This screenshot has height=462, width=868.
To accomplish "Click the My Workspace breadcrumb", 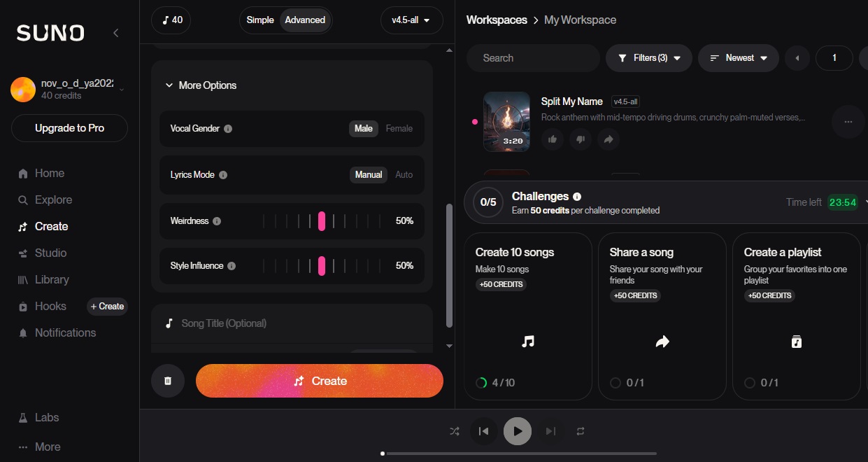I will 580,20.
